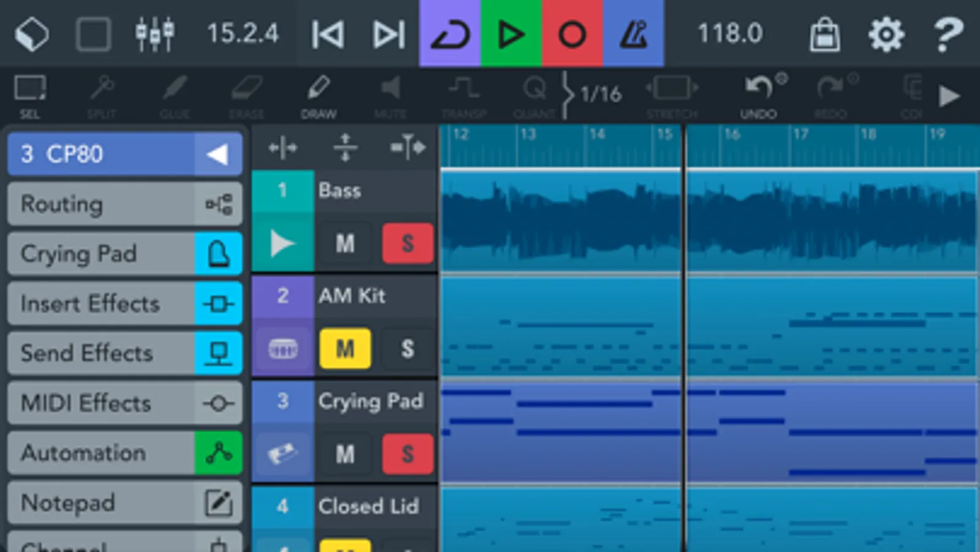Screen dimensions: 980x552
Task: Open the Cubasis project media icon
Action: pyautogui.click(x=32, y=34)
